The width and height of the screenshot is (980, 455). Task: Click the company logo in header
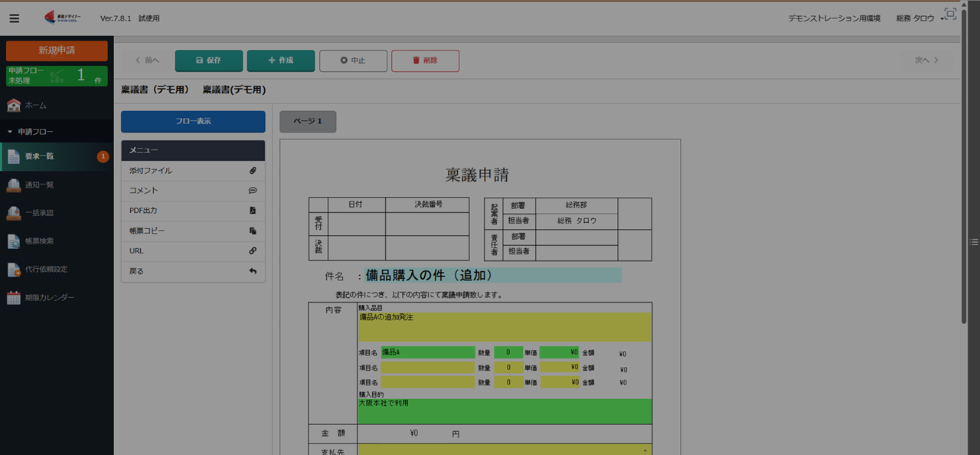pyautogui.click(x=61, y=18)
